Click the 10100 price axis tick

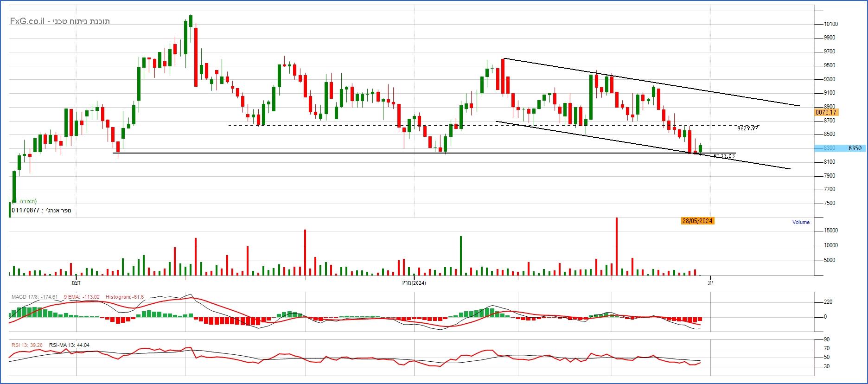point(830,24)
